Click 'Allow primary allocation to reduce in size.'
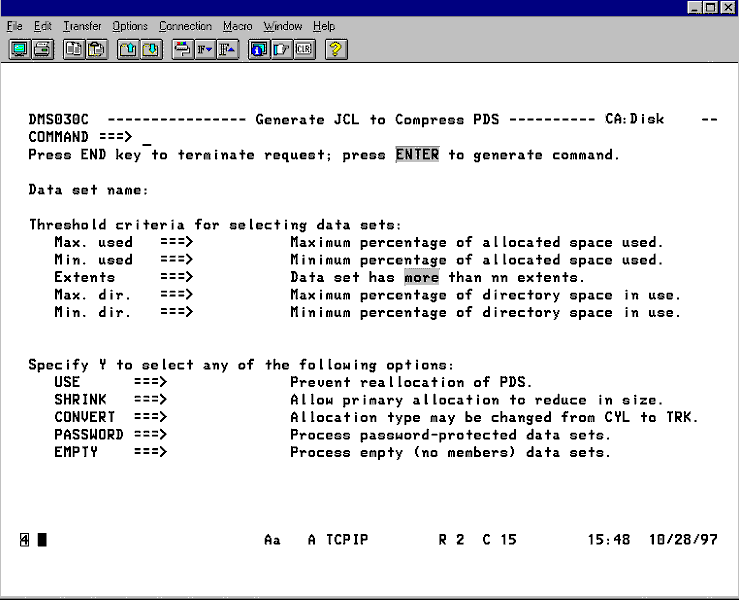The height and width of the screenshot is (600, 739). pos(476,400)
